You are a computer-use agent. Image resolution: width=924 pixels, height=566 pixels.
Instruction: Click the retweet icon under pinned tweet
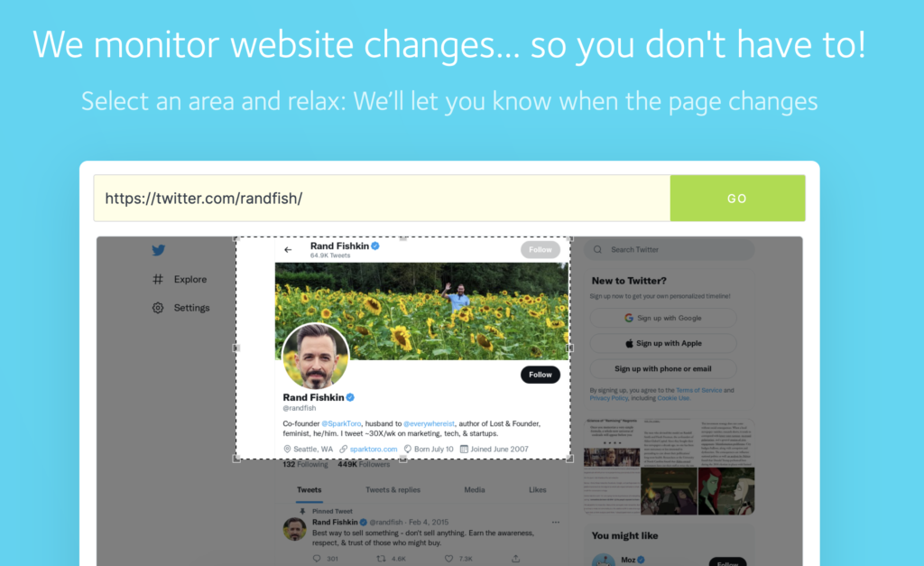click(x=382, y=559)
